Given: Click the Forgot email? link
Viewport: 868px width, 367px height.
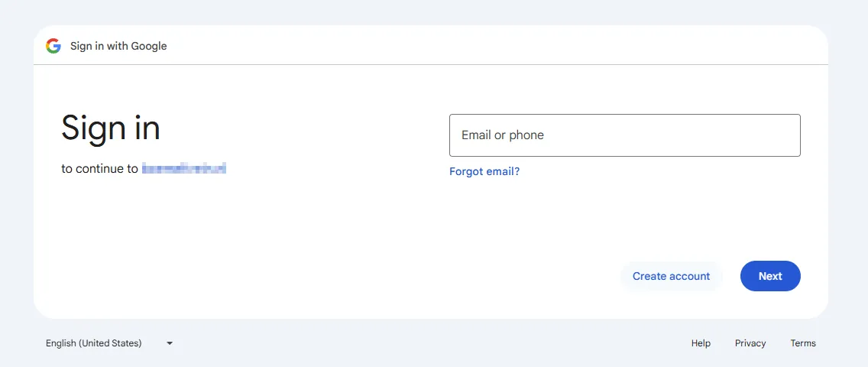Looking at the screenshot, I should (x=484, y=171).
